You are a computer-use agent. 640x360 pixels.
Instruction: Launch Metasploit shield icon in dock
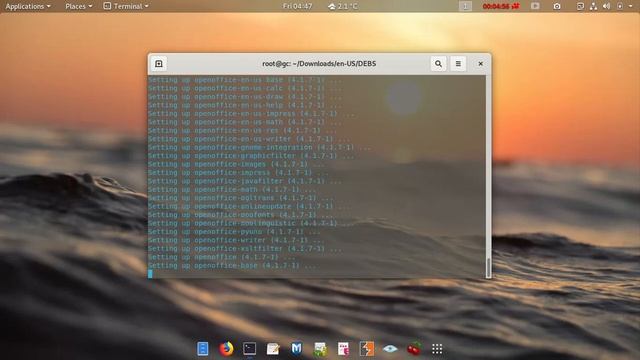pos(296,349)
